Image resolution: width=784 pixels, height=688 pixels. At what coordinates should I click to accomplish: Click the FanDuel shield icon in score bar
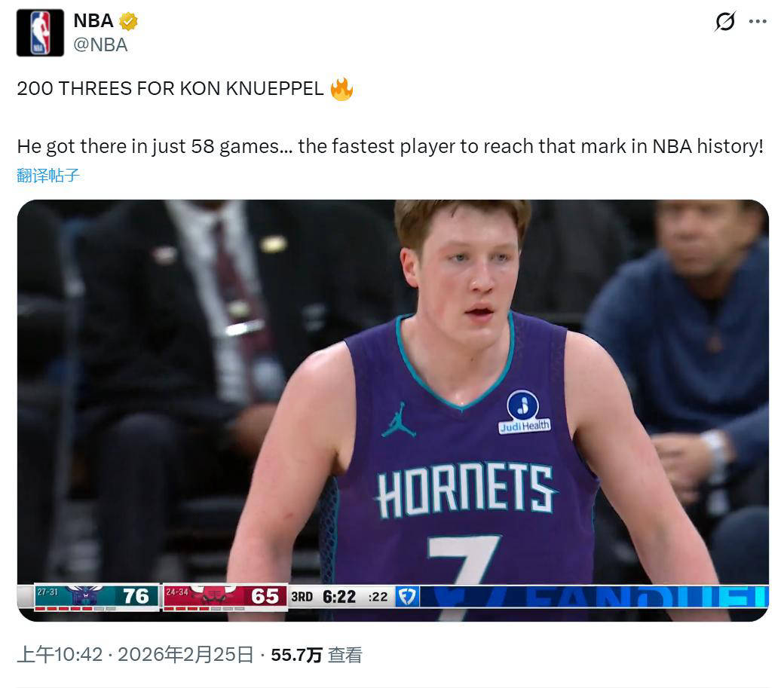tap(407, 597)
